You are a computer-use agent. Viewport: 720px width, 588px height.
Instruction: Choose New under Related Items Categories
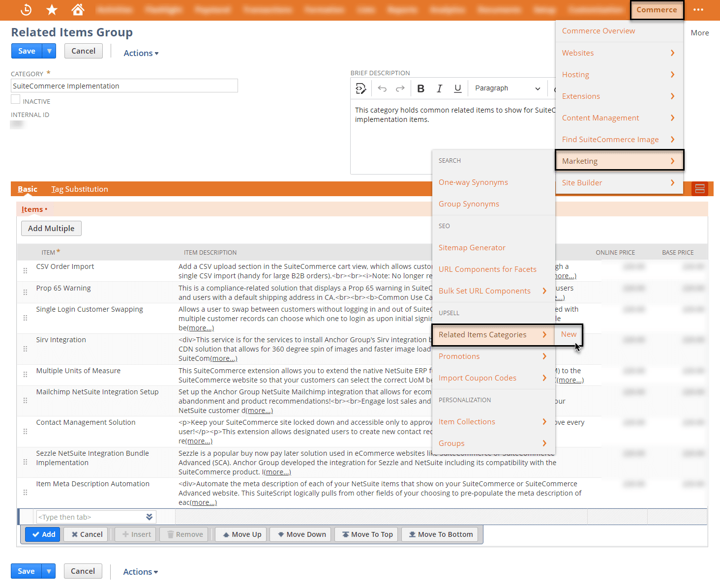(x=569, y=334)
